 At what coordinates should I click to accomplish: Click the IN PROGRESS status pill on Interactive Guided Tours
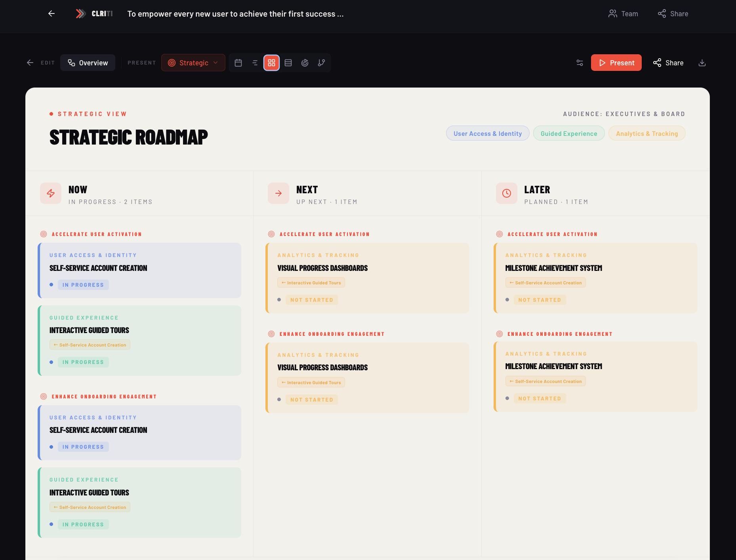83,362
